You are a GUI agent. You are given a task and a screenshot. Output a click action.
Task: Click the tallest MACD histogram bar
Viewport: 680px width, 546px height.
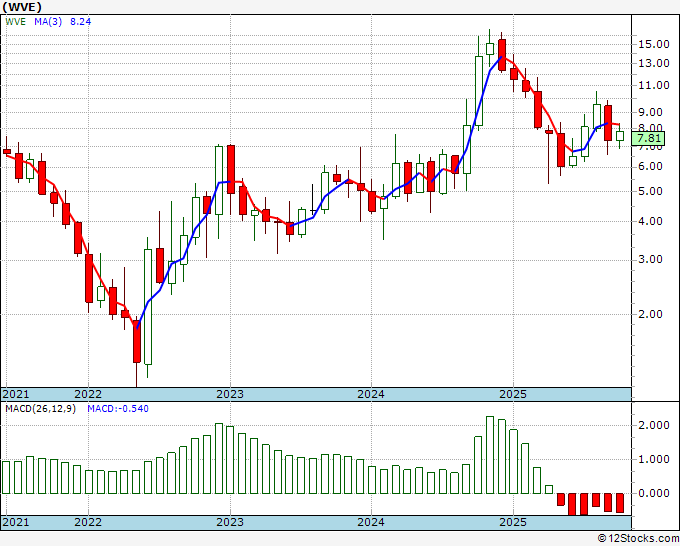[x=490, y=455]
